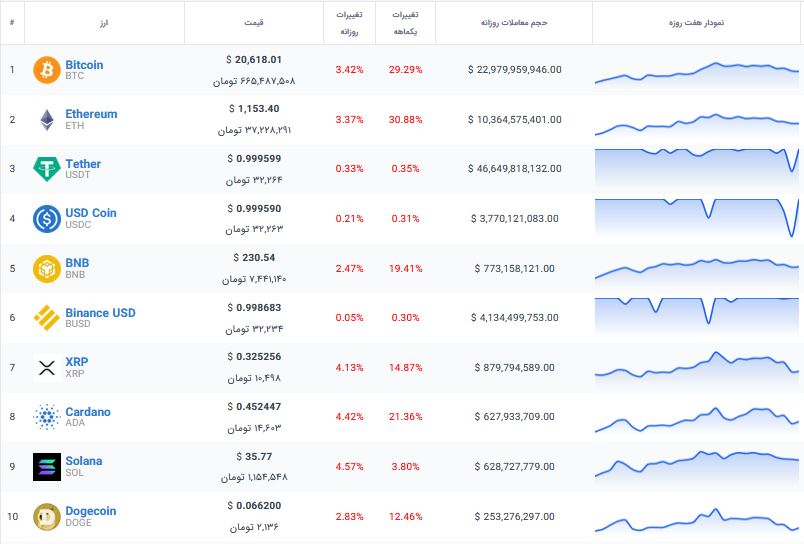This screenshot has width=804, height=544.
Task: Select Binance USD daily change 0.05%
Action: [349, 318]
